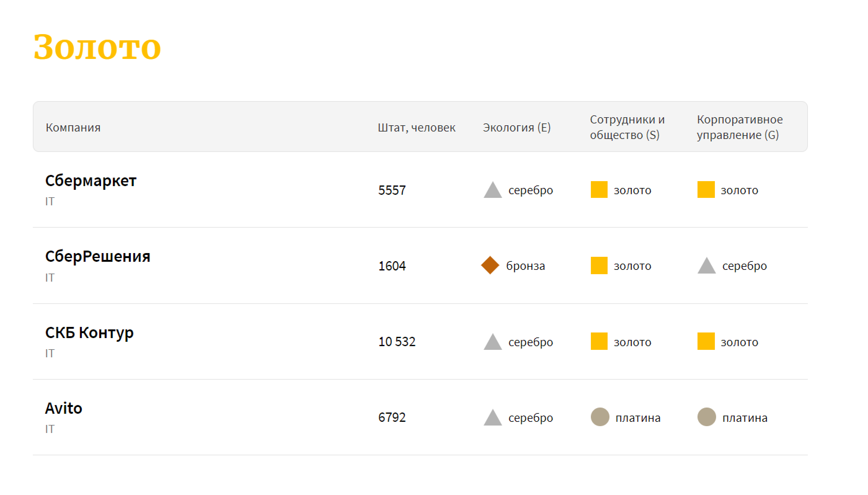Viewport: 868px width, 495px height.
Task: Click the Экология (E) column header
Action: (516, 127)
